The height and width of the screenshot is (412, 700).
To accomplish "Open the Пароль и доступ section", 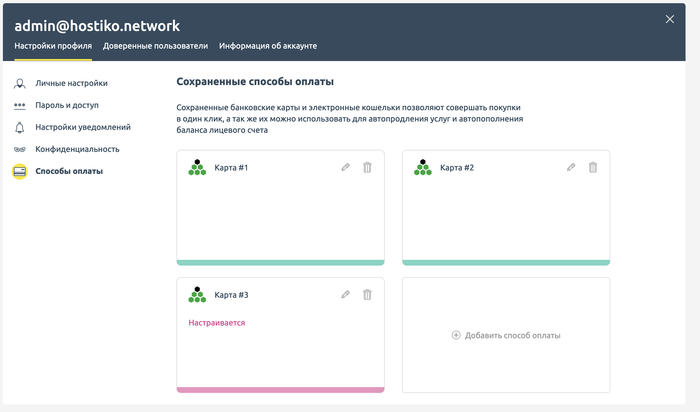I will point(67,105).
